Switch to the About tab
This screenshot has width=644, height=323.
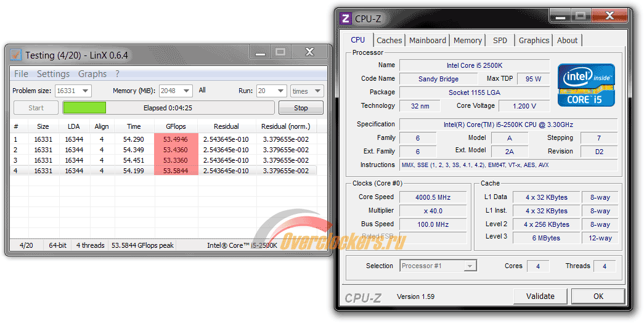(567, 40)
